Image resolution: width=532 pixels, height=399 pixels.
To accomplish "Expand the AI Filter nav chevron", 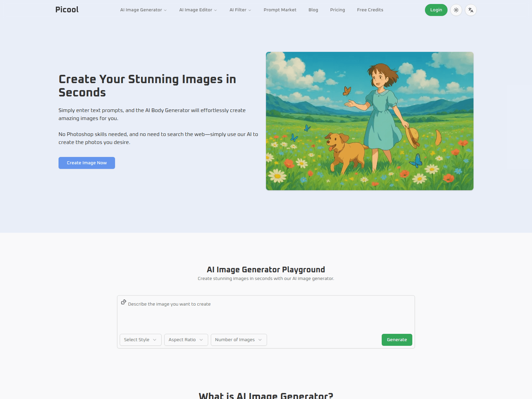I will pyautogui.click(x=250, y=10).
